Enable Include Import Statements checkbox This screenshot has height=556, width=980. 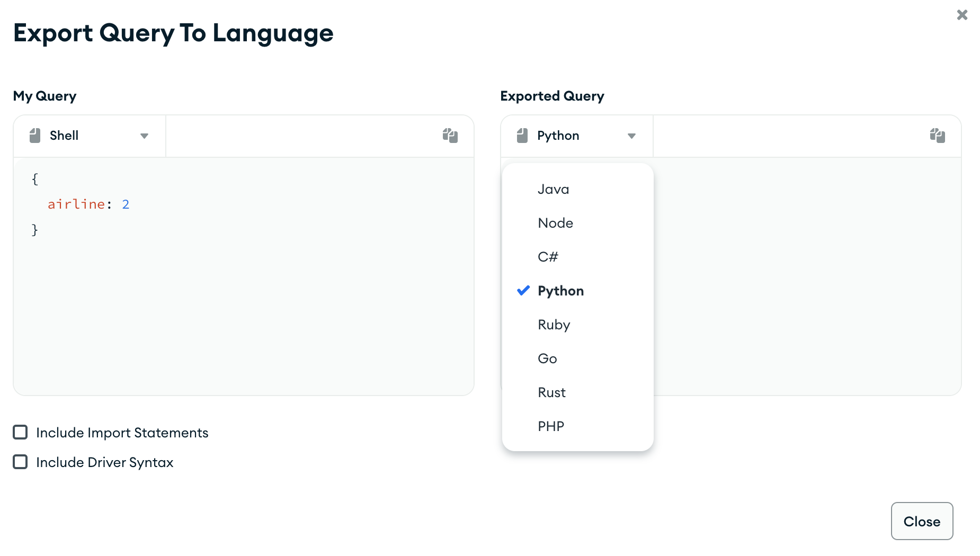(20, 433)
